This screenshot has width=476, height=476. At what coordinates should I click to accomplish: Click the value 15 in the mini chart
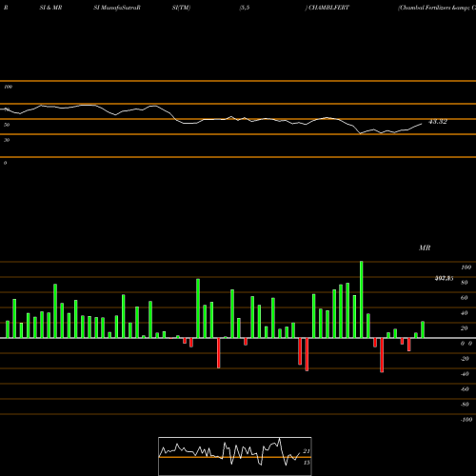(x=307, y=463)
